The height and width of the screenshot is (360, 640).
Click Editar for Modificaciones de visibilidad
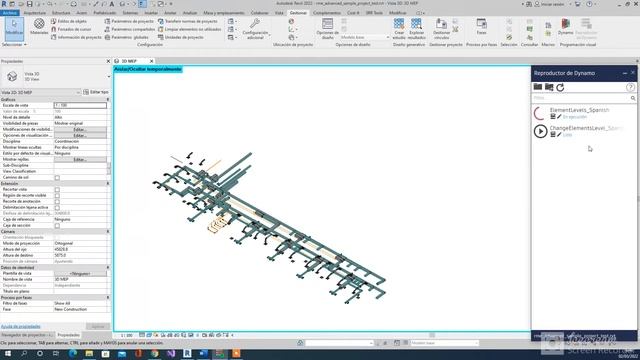point(80,129)
